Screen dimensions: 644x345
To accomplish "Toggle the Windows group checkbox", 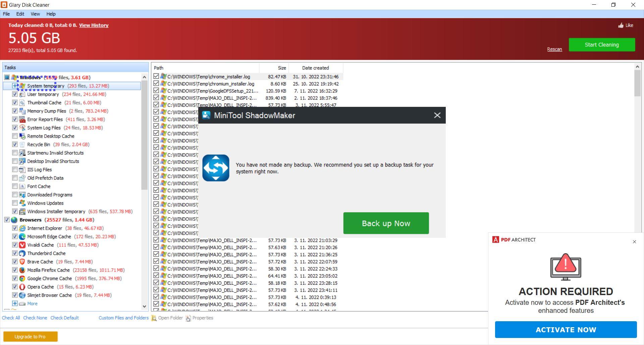I will (7, 77).
